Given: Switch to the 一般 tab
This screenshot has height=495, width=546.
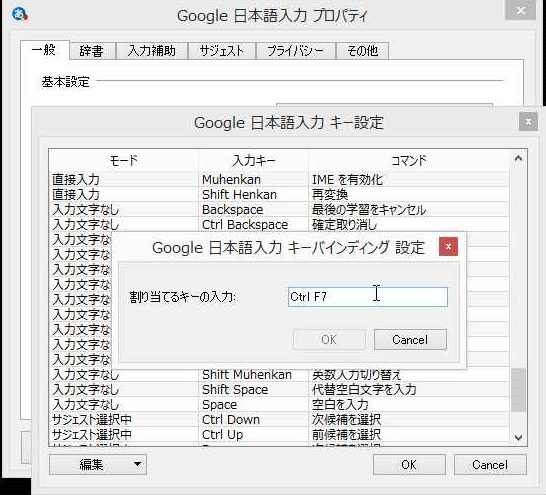Looking at the screenshot, I should [44, 50].
